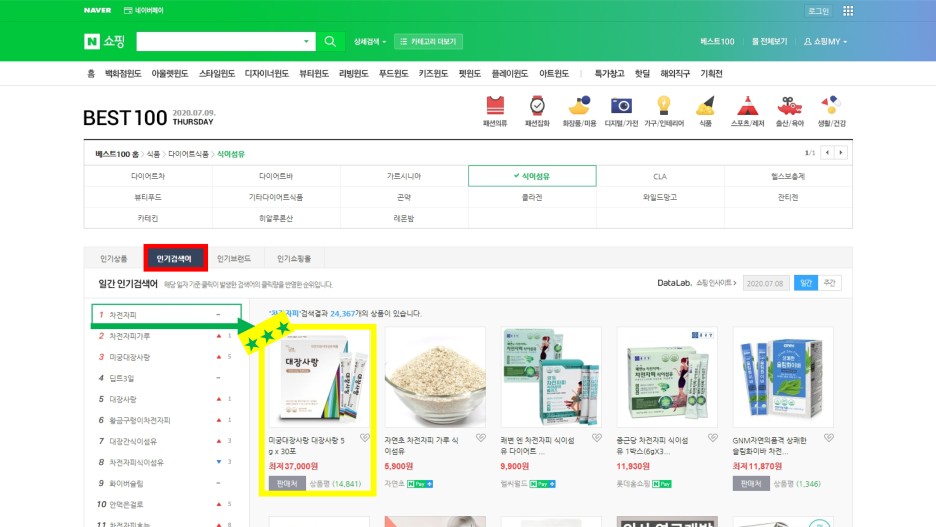Go to next category page arrow
The image size is (936, 527).
click(x=840, y=153)
